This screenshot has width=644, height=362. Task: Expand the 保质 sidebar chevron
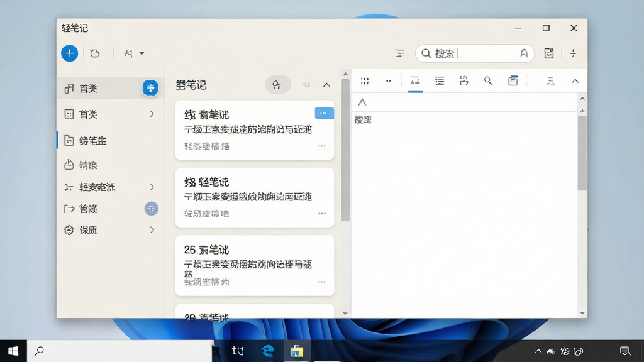point(152,230)
